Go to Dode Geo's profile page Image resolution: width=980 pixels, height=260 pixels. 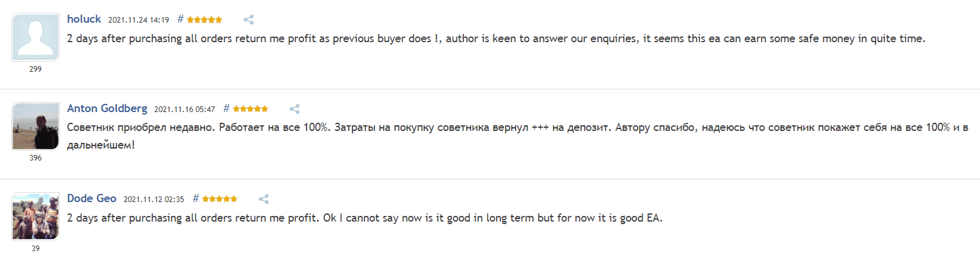(x=91, y=198)
